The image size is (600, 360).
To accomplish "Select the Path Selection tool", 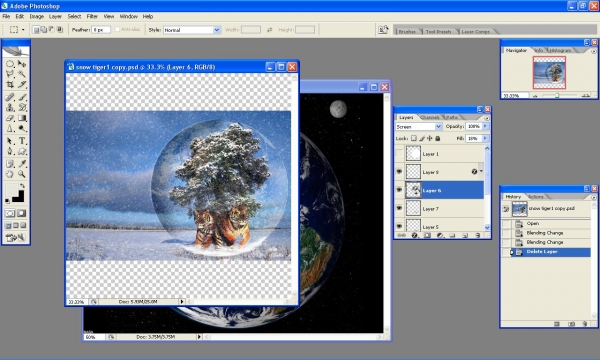I will pos(10,141).
